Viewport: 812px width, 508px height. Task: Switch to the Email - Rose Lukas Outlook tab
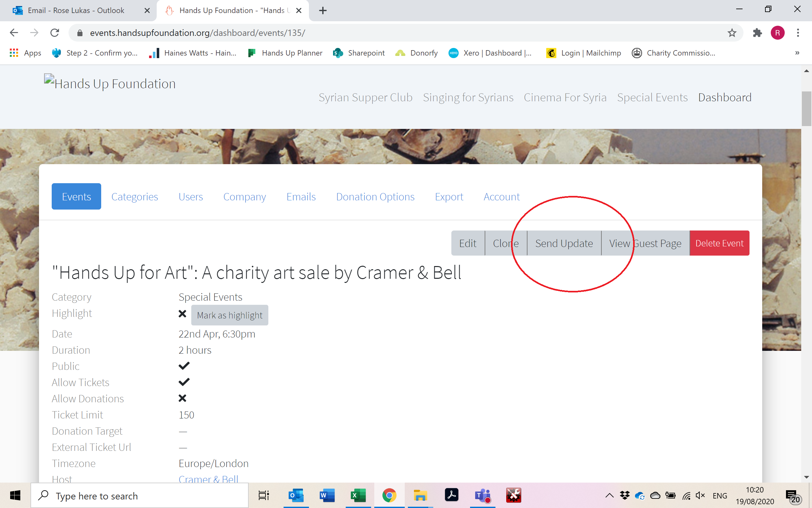(76, 10)
